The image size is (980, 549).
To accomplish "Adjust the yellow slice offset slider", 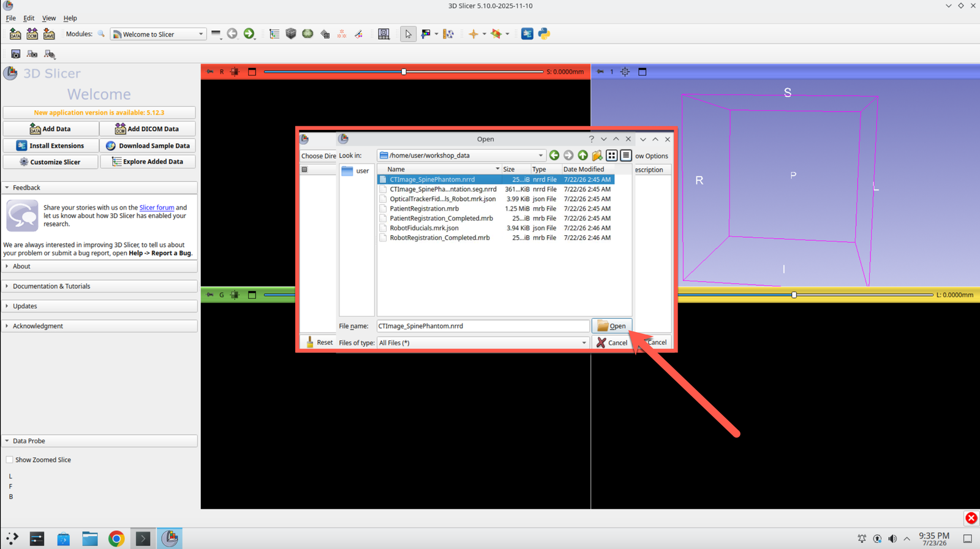I will click(794, 295).
